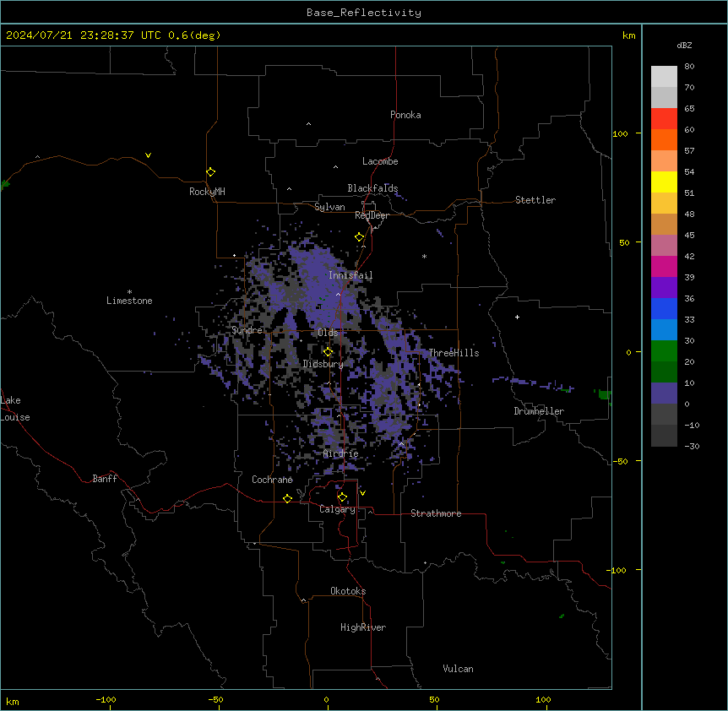Viewport: 728px width, 711px height.
Task: Click the yellow V marker northeast of Calgary
Action: tap(362, 493)
